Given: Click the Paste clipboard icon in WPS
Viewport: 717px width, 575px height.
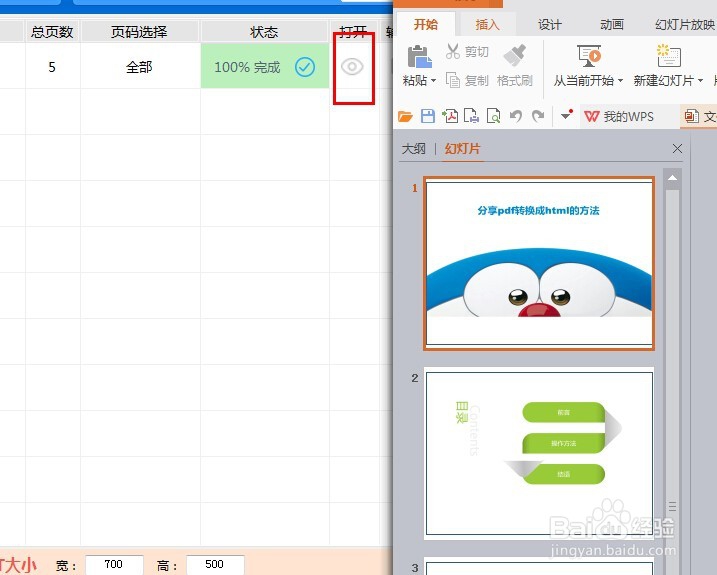Looking at the screenshot, I should pyautogui.click(x=419, y=57).
